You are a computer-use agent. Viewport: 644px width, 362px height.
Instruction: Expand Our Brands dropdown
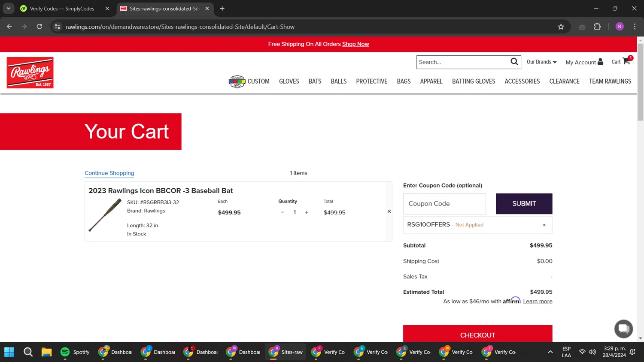point(541,62)
